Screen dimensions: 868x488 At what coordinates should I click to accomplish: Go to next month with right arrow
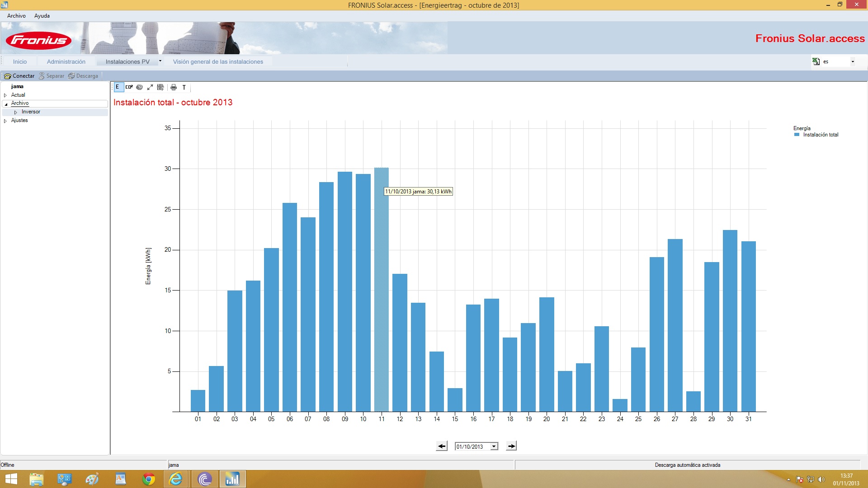pos(511,446)
